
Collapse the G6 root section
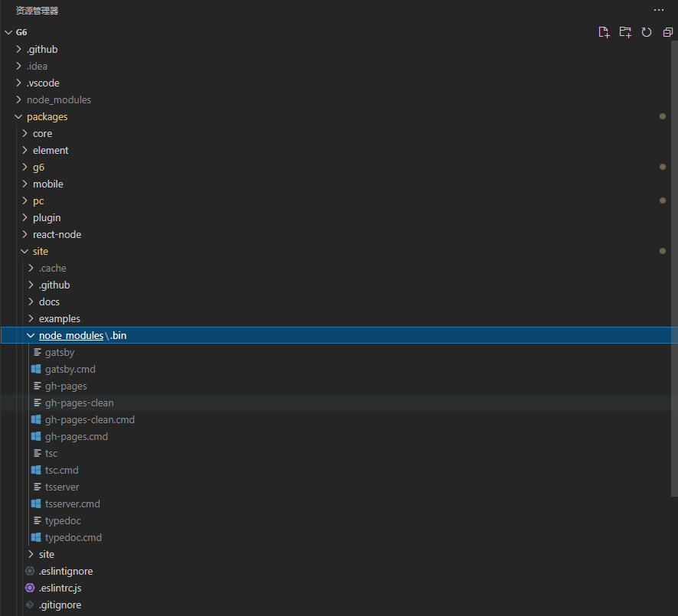tap(8, 32)
